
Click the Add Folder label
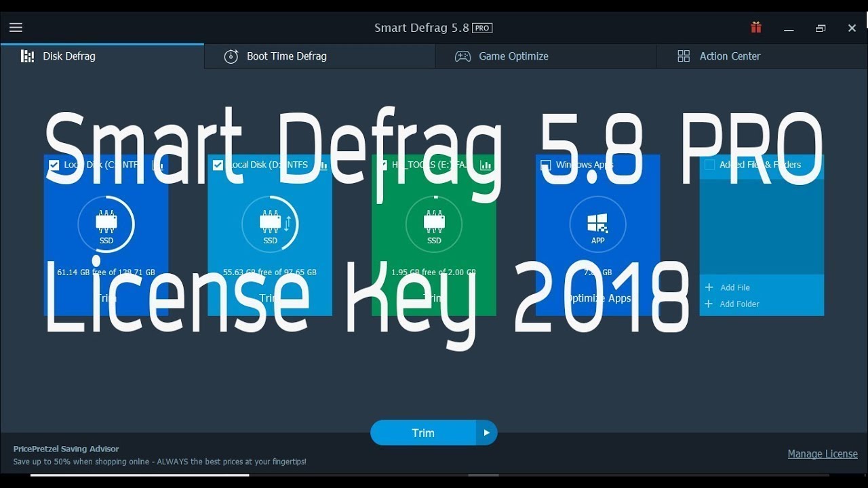coord(740,304)
